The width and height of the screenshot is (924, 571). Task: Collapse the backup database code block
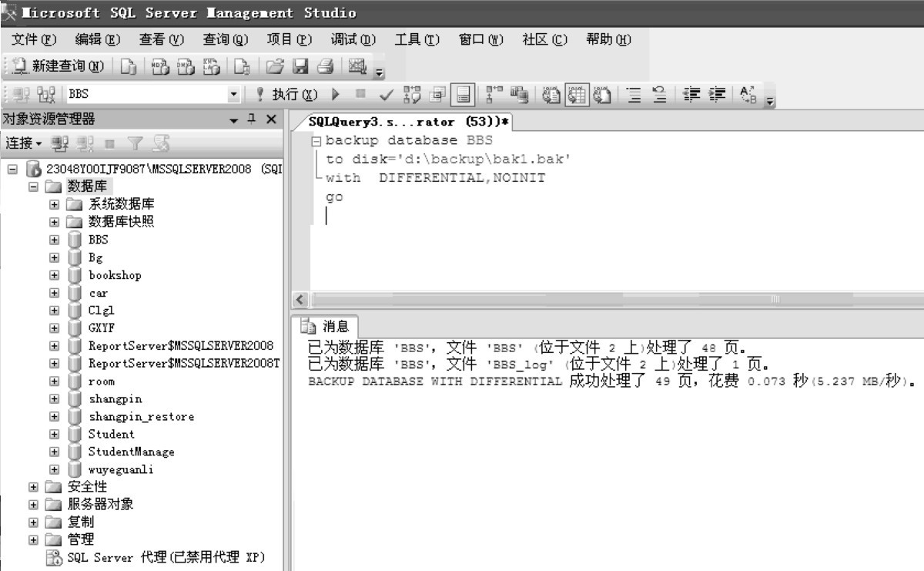[x=316, y=142]
